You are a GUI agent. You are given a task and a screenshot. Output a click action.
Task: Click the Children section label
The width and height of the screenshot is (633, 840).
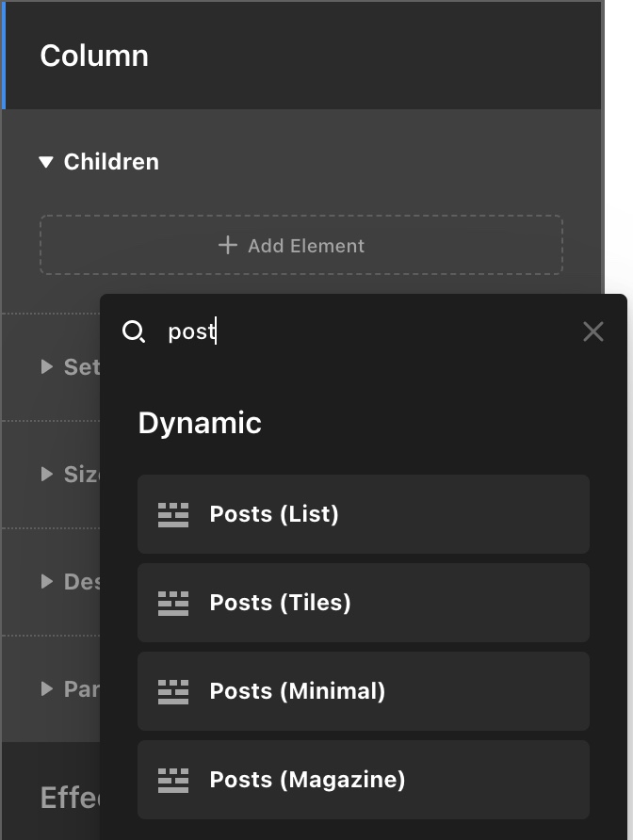click(x=111, y=162)
